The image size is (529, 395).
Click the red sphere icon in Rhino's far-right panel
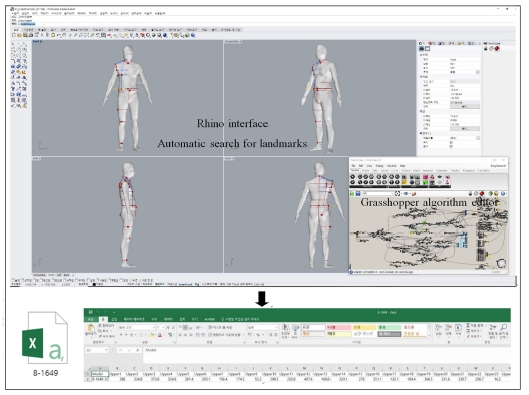click(x=497, y=49)
